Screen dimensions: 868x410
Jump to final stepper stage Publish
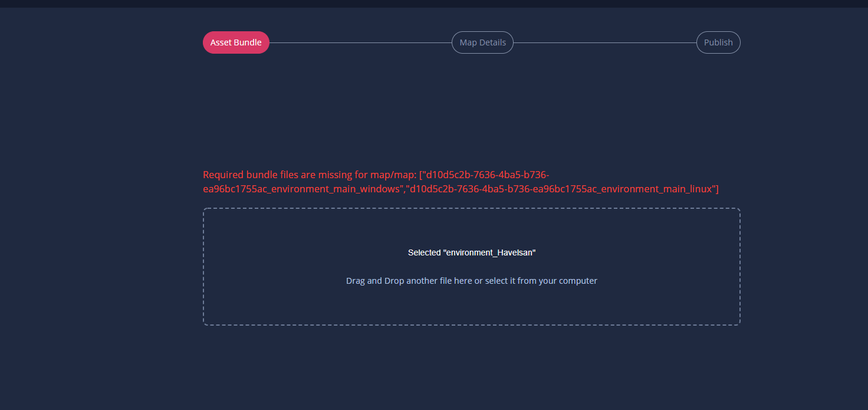(x=718, y=42)
